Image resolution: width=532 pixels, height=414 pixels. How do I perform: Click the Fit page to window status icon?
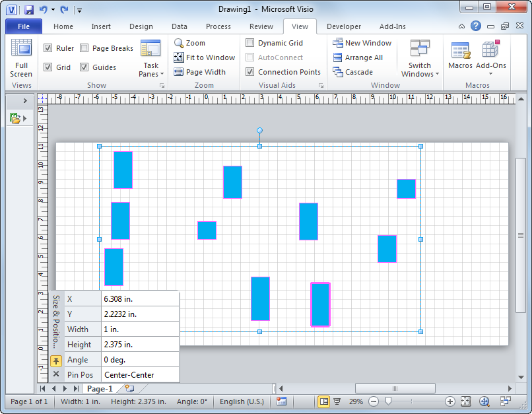(x=466, y=401)
